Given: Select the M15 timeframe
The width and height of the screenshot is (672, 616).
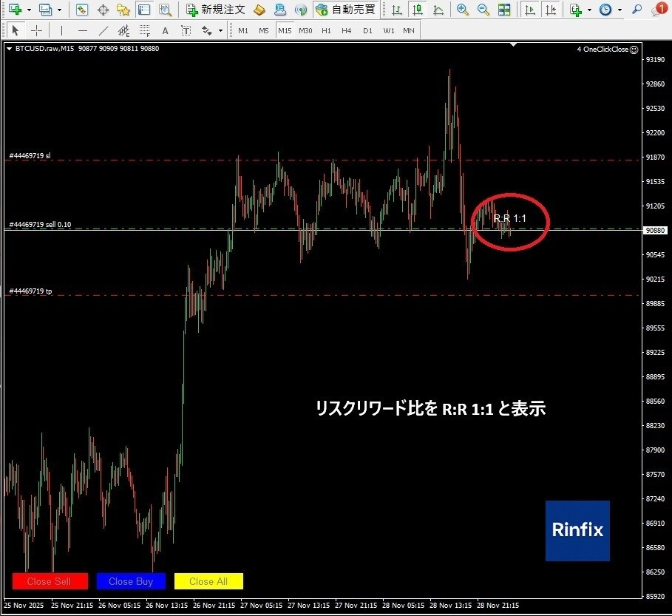Looking at the screenshot, I should (285, 31).
